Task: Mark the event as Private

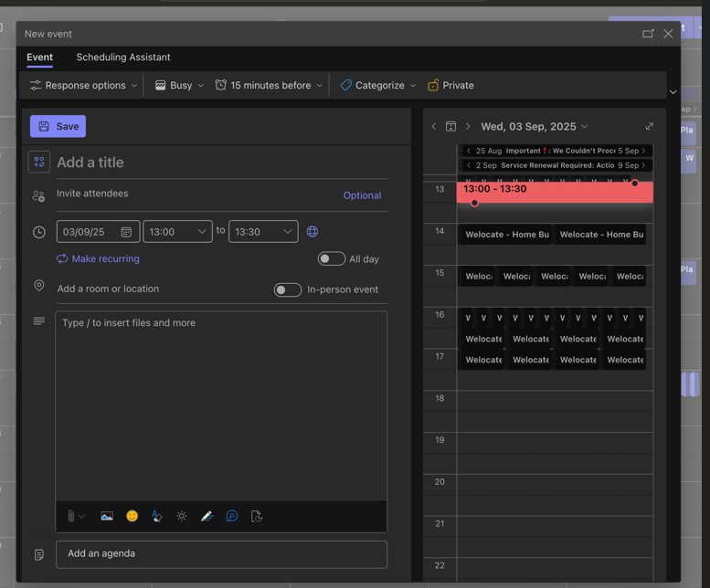Action: coord(450,85)
